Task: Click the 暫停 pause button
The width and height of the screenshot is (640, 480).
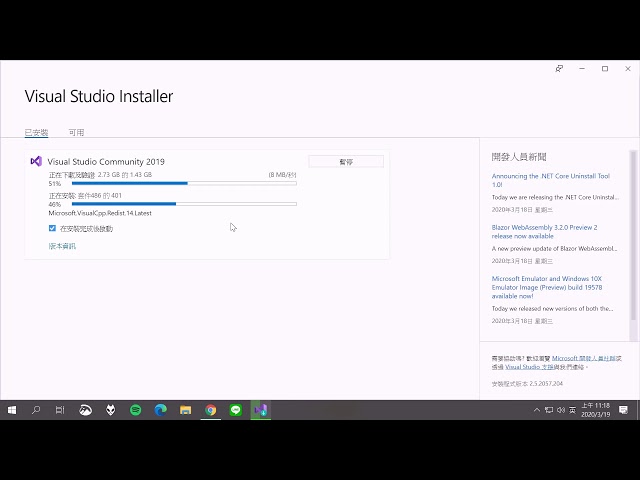Action: [x=346, y=162]
